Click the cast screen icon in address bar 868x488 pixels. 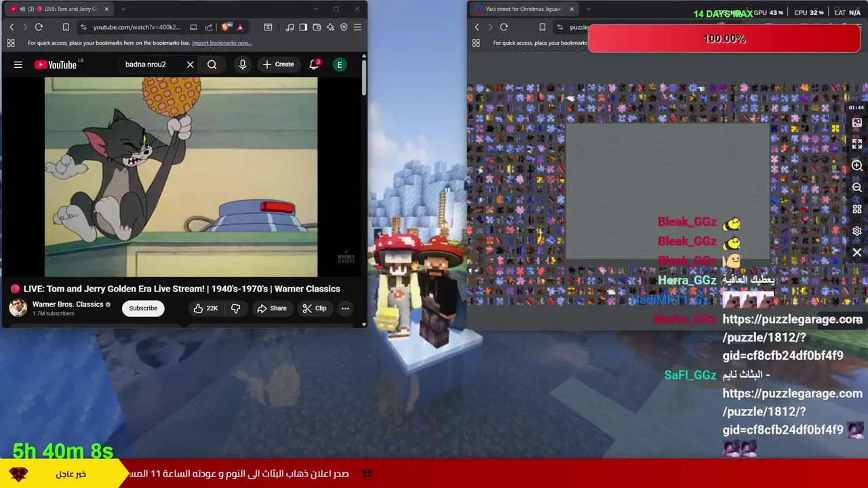point(193,27)
